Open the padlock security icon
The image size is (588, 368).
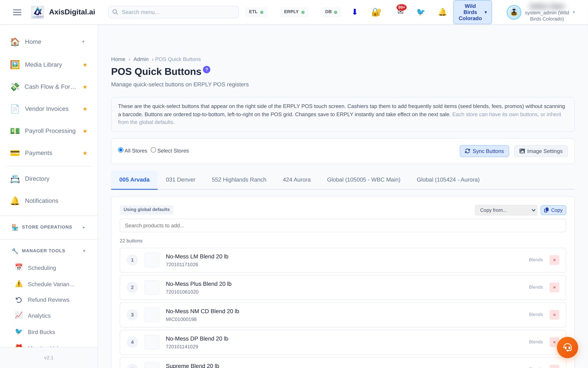(376, 12)
